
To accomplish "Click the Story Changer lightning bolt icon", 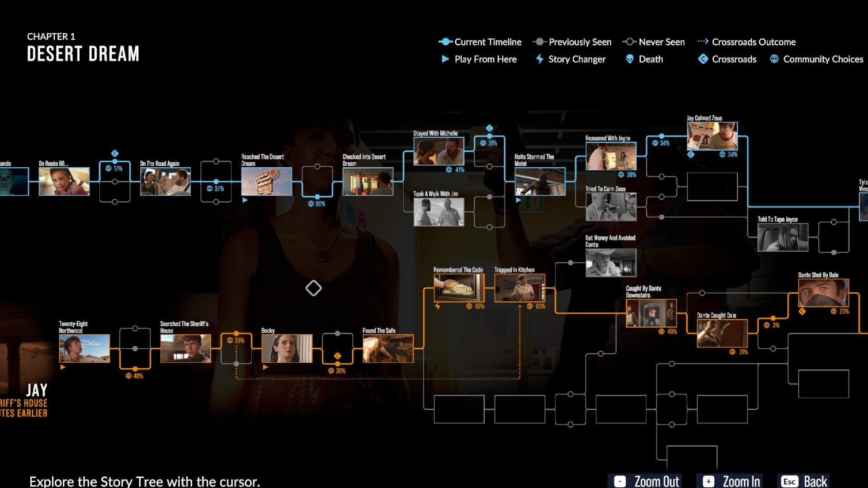I will pos(539,58).
